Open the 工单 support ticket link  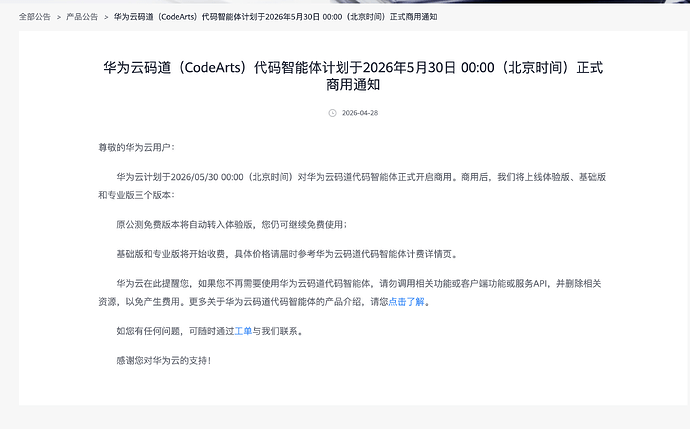(x=243, y=331)
